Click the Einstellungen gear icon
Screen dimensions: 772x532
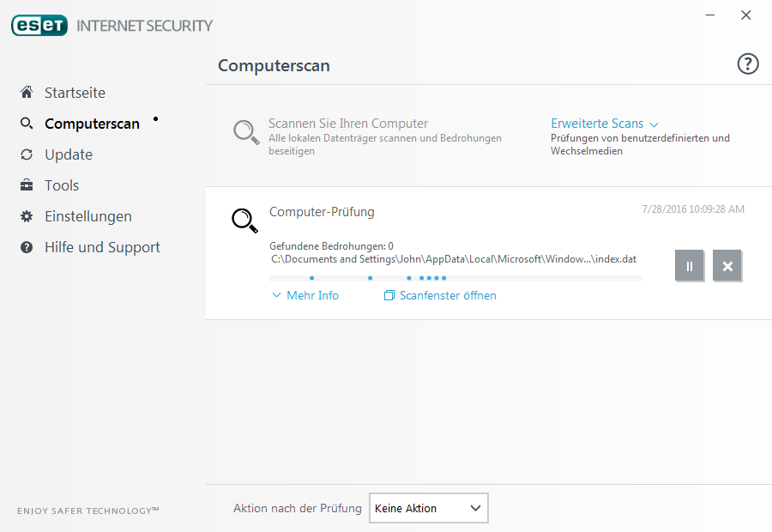(27, 216)
